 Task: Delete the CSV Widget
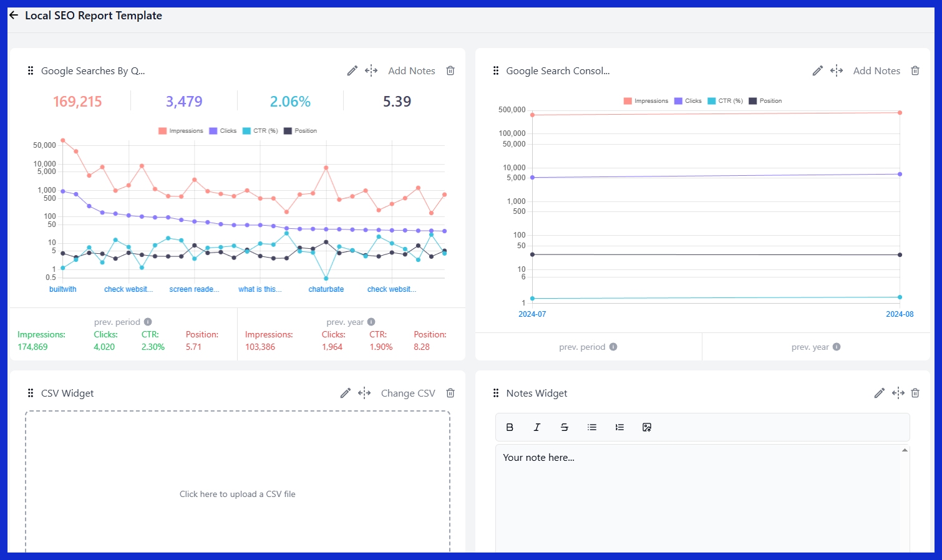point(450,393)
